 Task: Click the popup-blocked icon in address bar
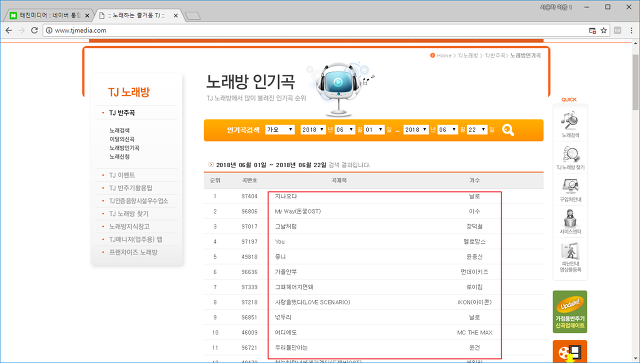coord(592,30)
